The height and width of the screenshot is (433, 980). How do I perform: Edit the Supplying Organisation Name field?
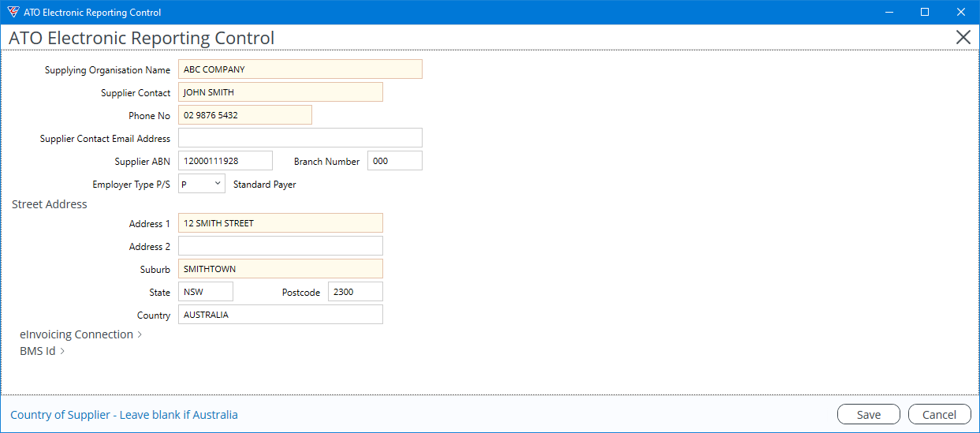click(x=300, y=69)
